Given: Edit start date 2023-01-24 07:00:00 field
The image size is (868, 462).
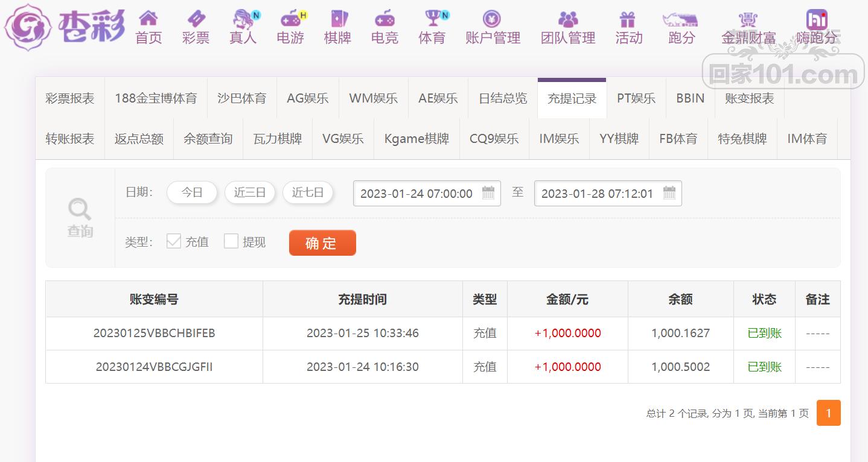Looking at the screenshot, I should pyautogui.click(x=427, y=194).
